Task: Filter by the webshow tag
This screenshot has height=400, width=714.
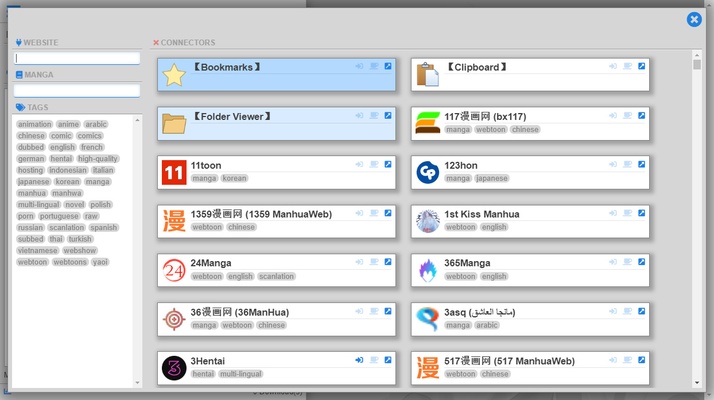Action: point(80,251)
